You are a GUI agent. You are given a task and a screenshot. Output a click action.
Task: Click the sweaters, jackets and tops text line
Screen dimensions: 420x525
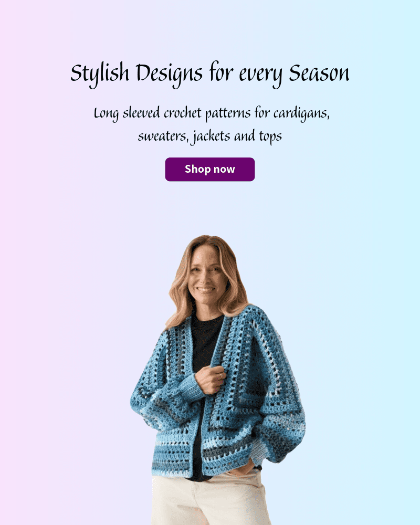[x=209, y=136]
